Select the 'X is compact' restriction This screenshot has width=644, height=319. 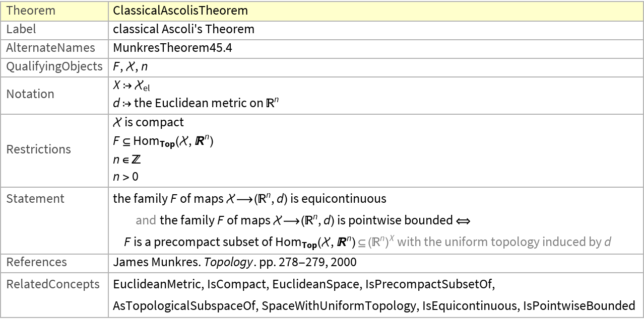click(x=149, y=122)
